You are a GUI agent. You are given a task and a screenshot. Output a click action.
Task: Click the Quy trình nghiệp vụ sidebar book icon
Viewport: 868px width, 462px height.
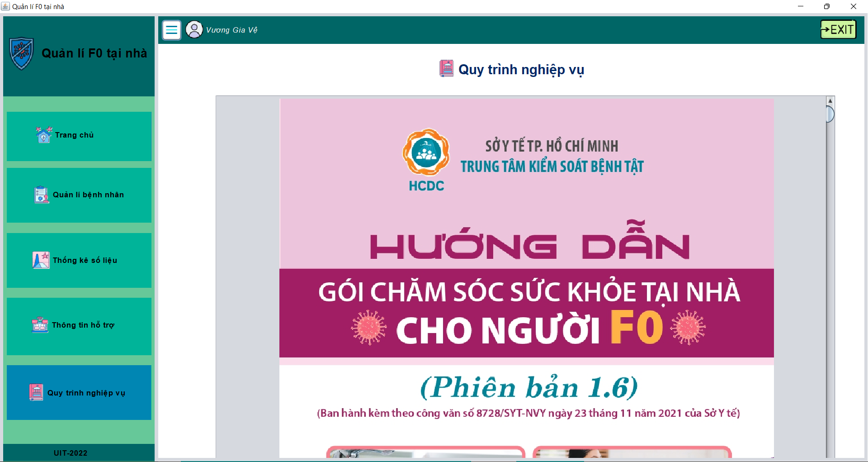[36, 392]
